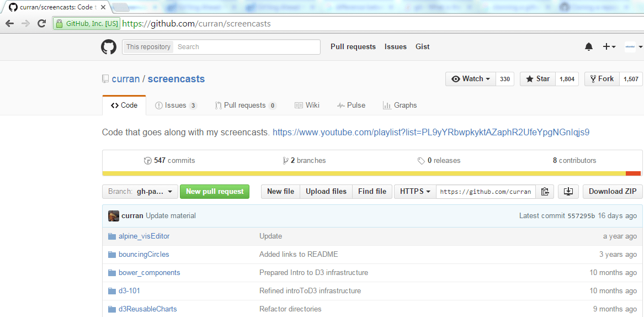Click bouncingCircles folder icon

click(x=111, y=255)
